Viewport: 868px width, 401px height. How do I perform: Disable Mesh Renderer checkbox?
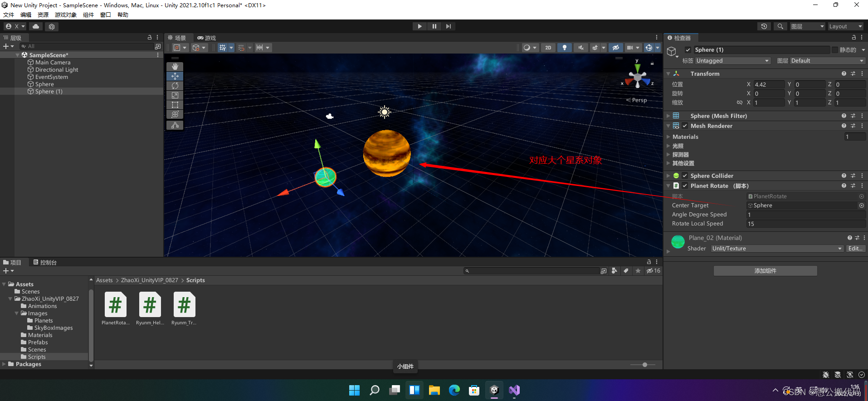[x=685, y=126]
